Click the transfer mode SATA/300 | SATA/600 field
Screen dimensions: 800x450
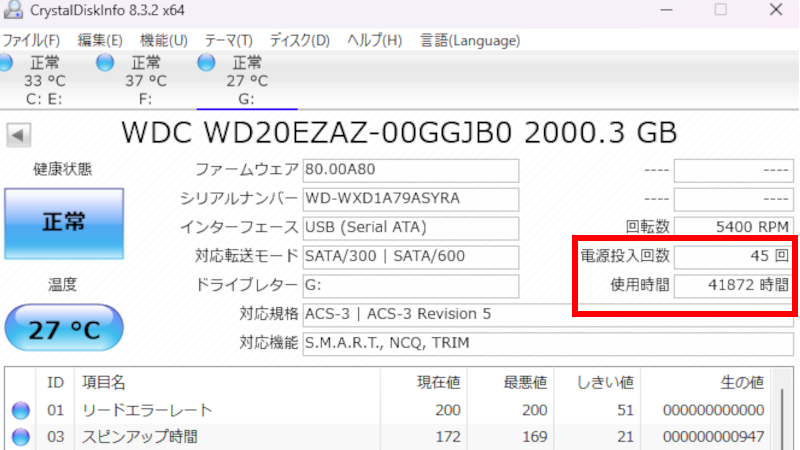coord(411,257)
